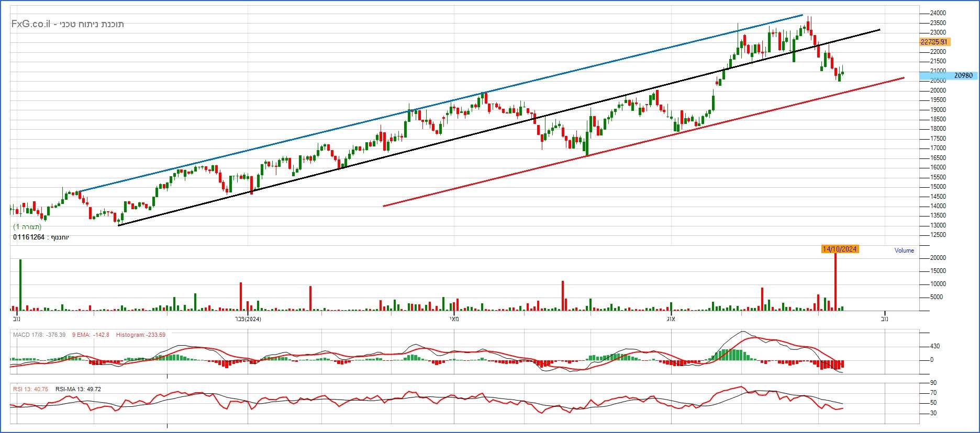The height and width of the screenshot is (433, 980).
Task: Click the 23500 price axis label
Action: click(938, 23)
